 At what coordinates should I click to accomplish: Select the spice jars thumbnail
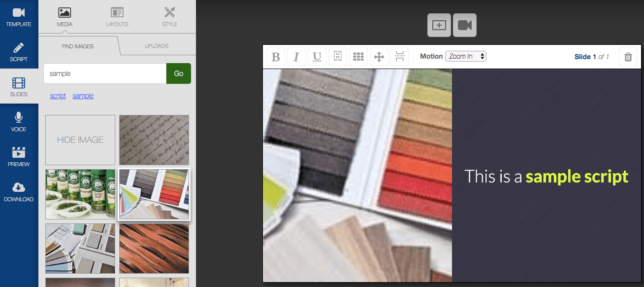tap(80, 194)
